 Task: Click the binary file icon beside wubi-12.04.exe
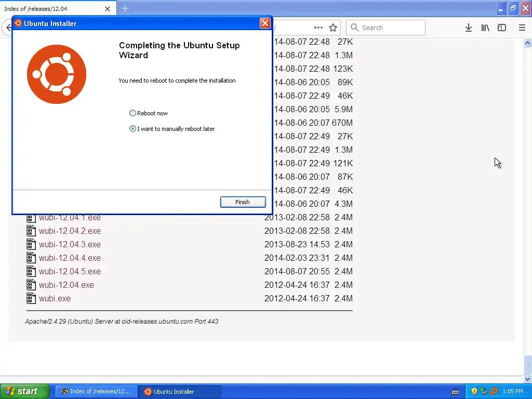(31, 285)
